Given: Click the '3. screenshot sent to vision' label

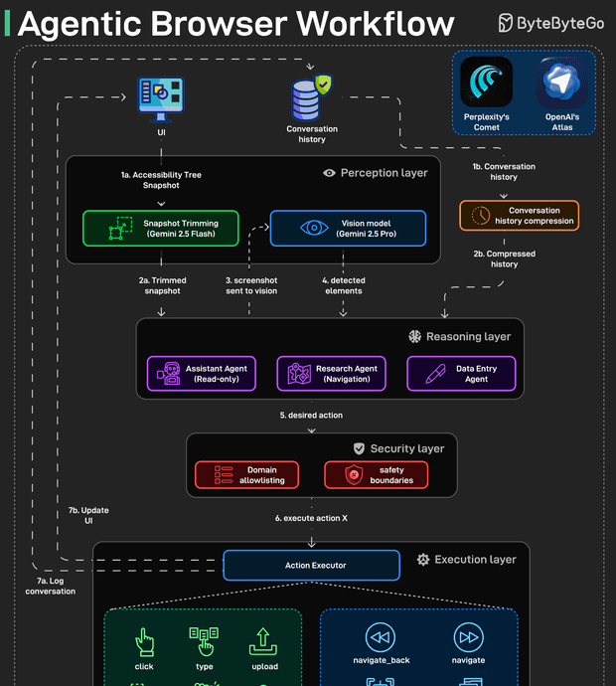Looking at the screenshot, I should tap(251, 285).
